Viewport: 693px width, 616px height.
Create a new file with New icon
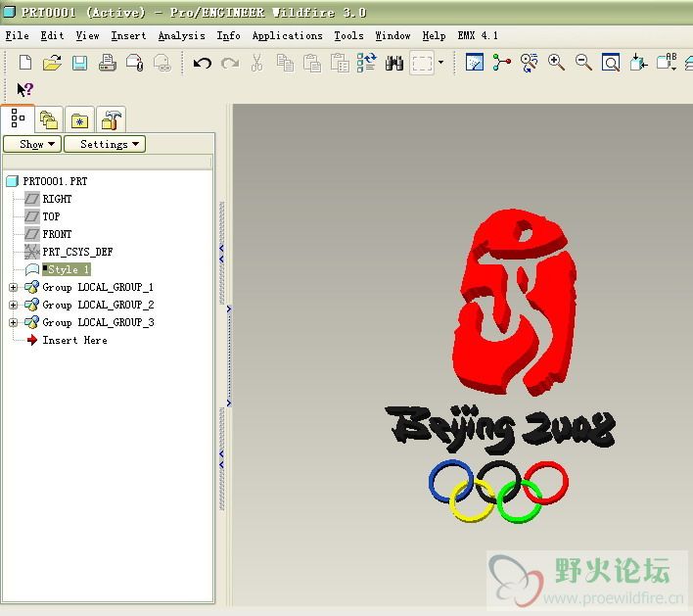(x=25, y=63)
